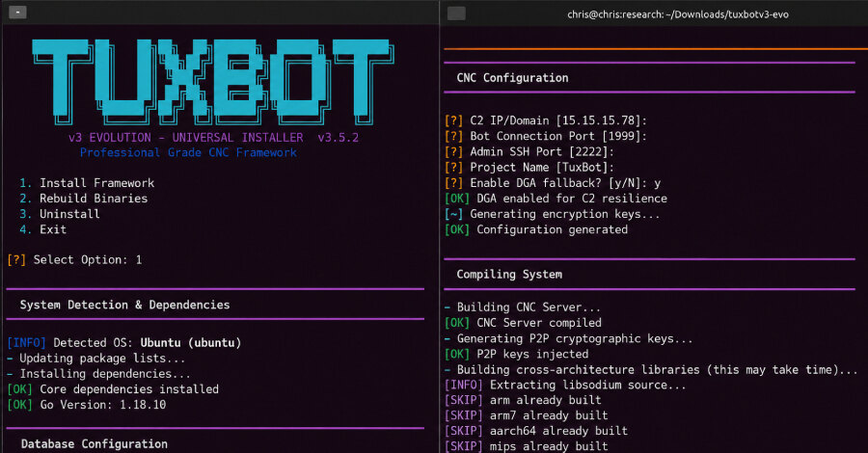Click the '3. Uninstall' menu line
868x453 pixels.
point(60,214)
